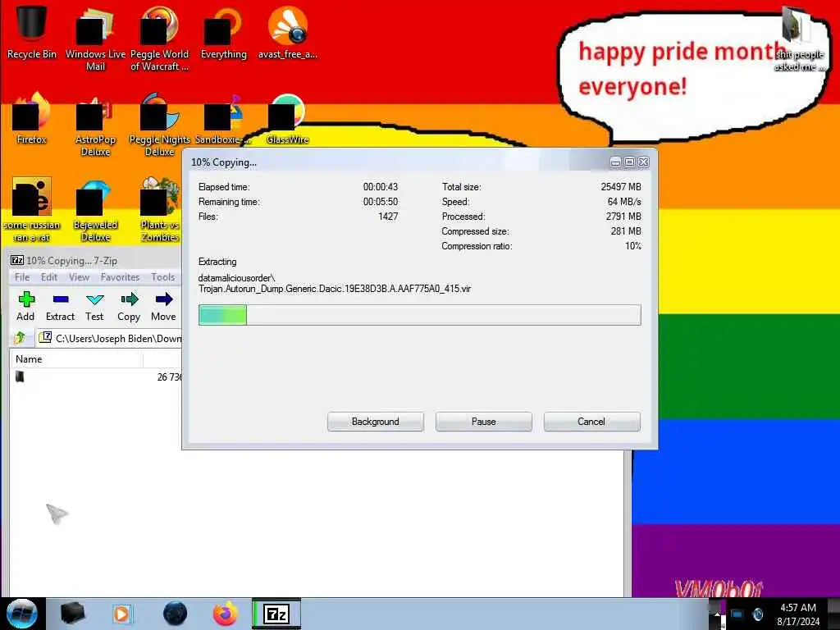Open 'some russian ran a rat' desktop icon
Image resolution: width=840 pixels, height=630 pixels.
click(32, 209)
